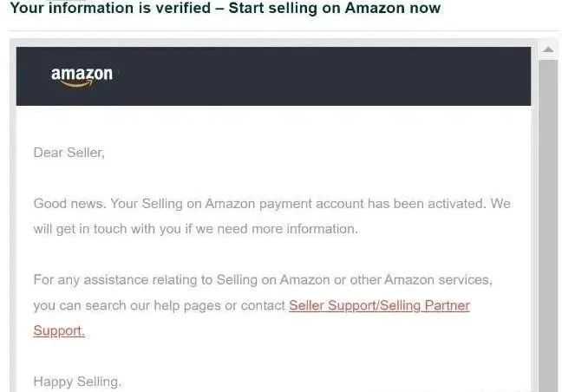Click the scrollbar up arrow
Screen dimensions: 562x392
click(x=548, y=49)
